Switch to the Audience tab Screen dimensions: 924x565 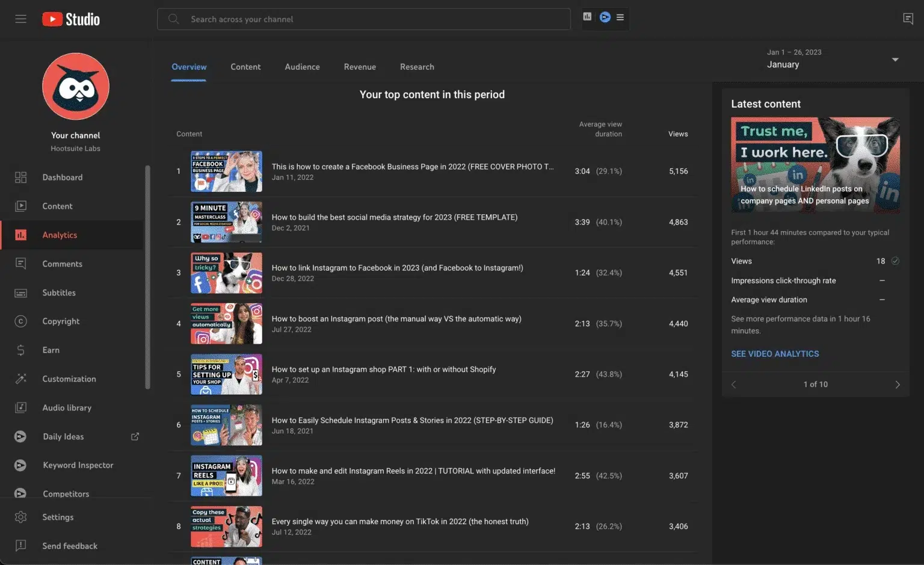tap(302, 67)
